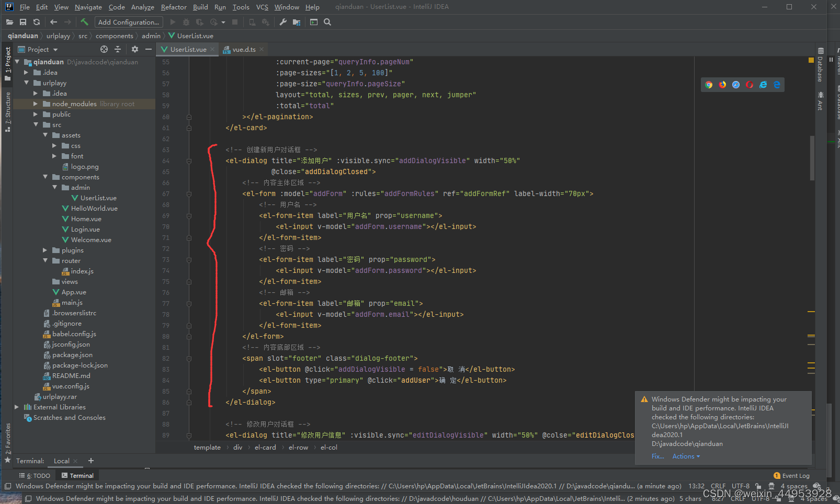Collapse the router folder

pyautogui.click(x=45, y=261)
